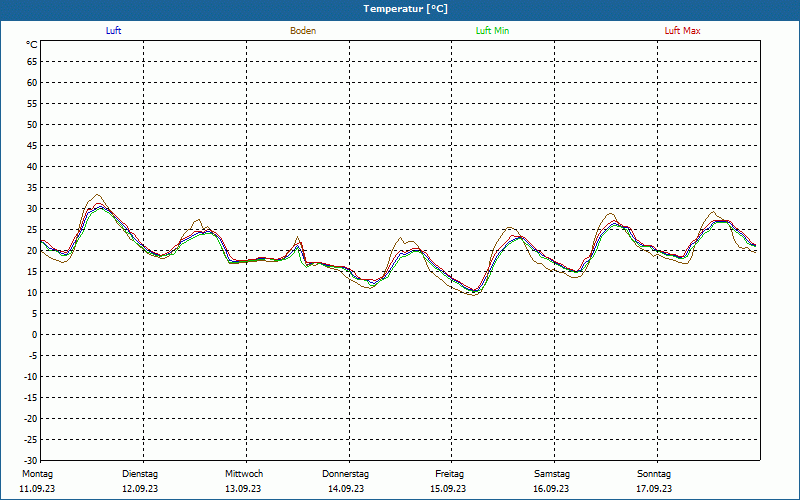The image size is (800, 500).
Task: Click the -20 value on the y-axis
Action: point(30,419)
